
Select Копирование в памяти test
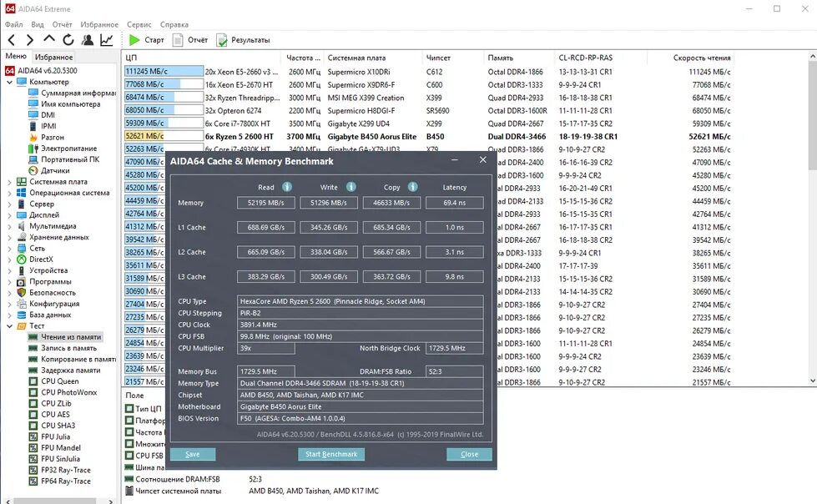73,359
